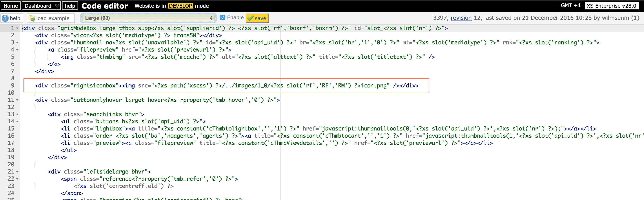
Task: Click line number 9 in gutter
Action: click(12, 85)
